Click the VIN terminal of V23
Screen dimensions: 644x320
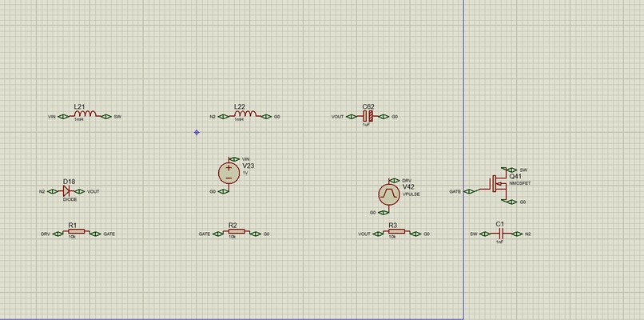coord(234,159)
